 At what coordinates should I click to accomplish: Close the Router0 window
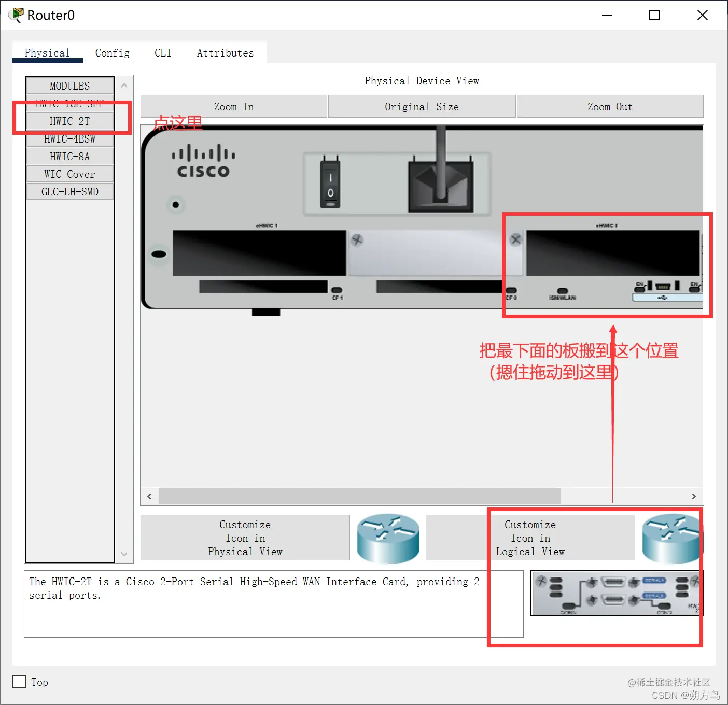(x=703, y=15)
